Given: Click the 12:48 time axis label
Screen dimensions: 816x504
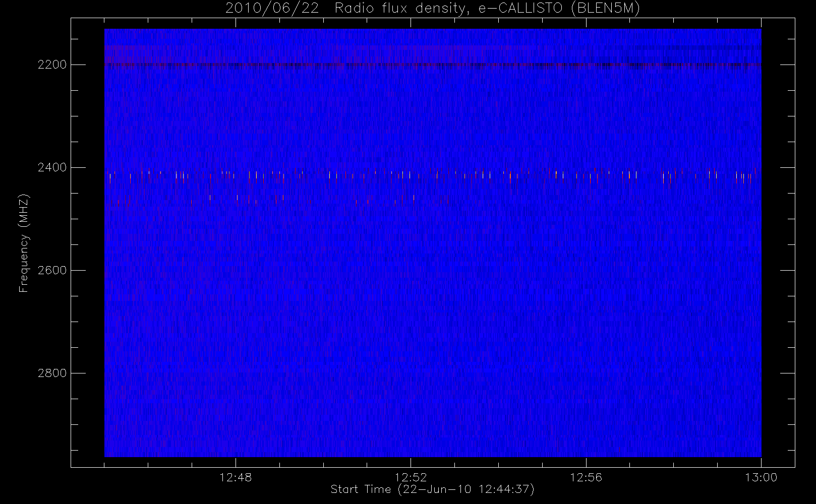Looking at the screenshot, I should coord(236,477).
